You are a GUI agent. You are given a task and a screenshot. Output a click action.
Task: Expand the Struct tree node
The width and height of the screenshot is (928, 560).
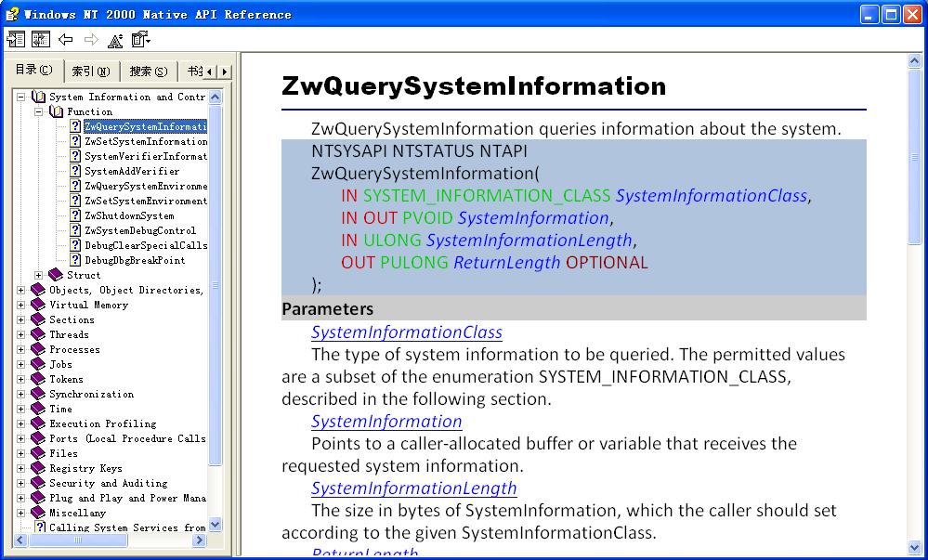pyautogui.click(x=38, y=275)
